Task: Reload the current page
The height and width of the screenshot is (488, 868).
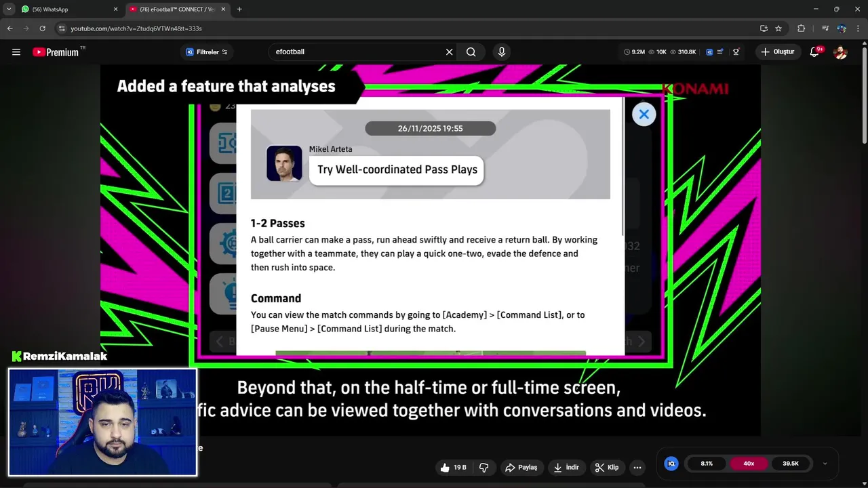Action: 42,28
